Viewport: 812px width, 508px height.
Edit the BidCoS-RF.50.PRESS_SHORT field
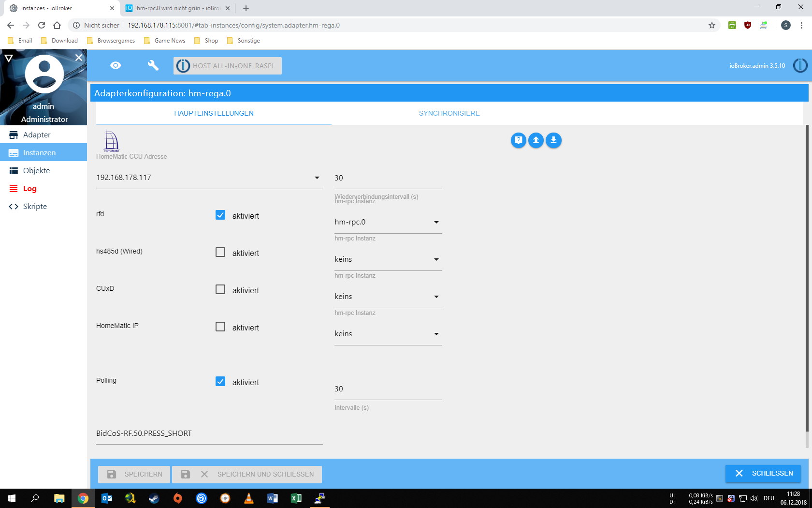coord(209,433)
